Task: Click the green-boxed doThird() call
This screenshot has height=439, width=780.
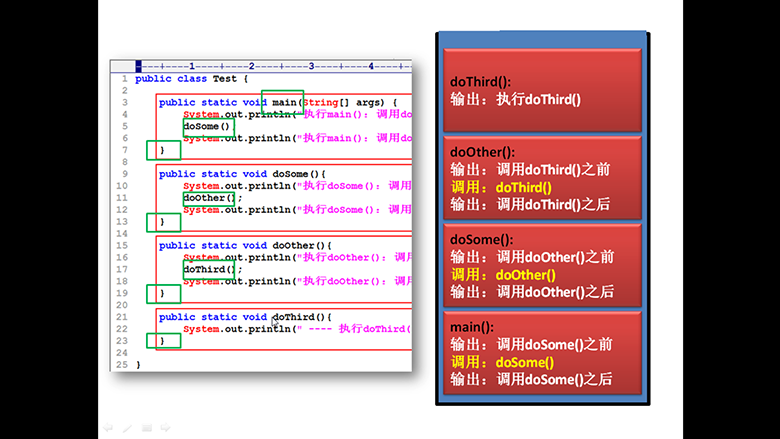Action: tap(210, 269)
